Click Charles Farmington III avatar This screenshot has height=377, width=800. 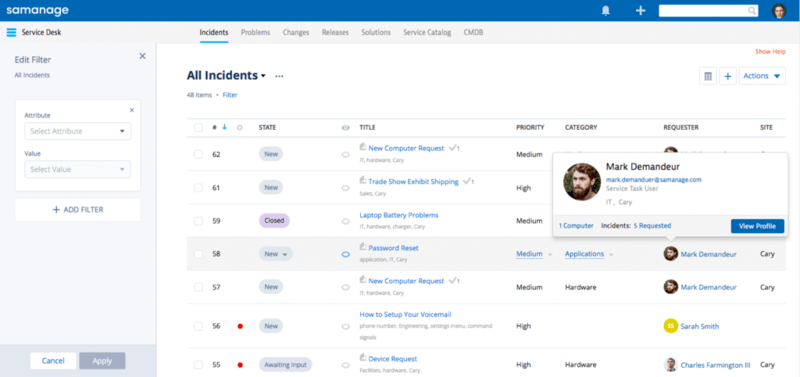coord(670,365)
